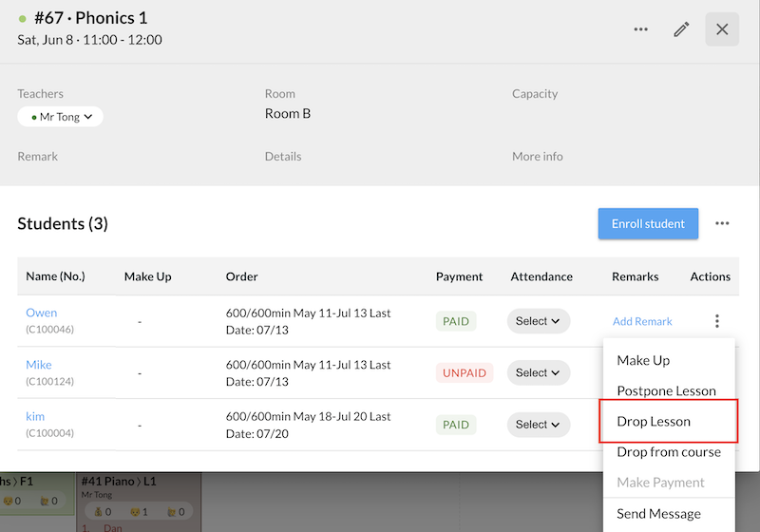
Task: Open the students section three-dot menu
Action: pyautogui.click(x=722, y=223)
